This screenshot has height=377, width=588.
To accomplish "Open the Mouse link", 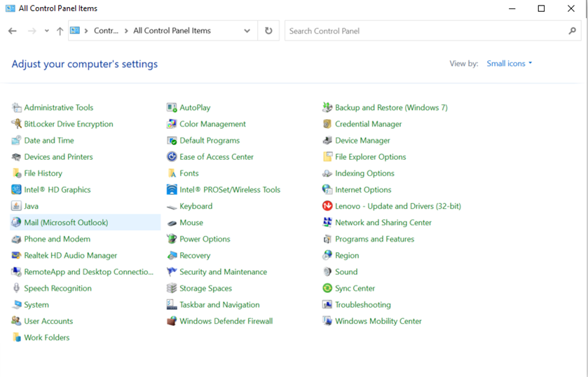I will [x=191, y=222].
